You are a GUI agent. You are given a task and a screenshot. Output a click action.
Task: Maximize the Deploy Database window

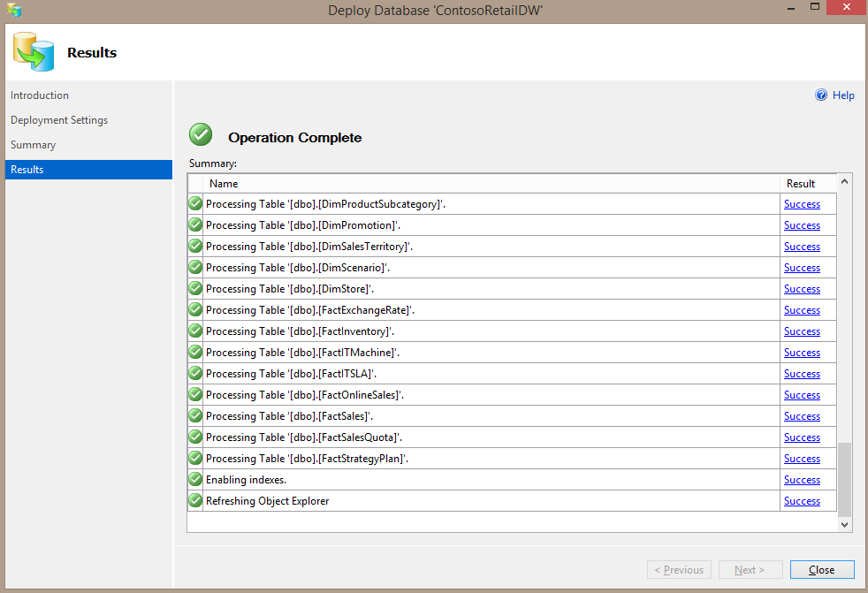pos(814,7)
